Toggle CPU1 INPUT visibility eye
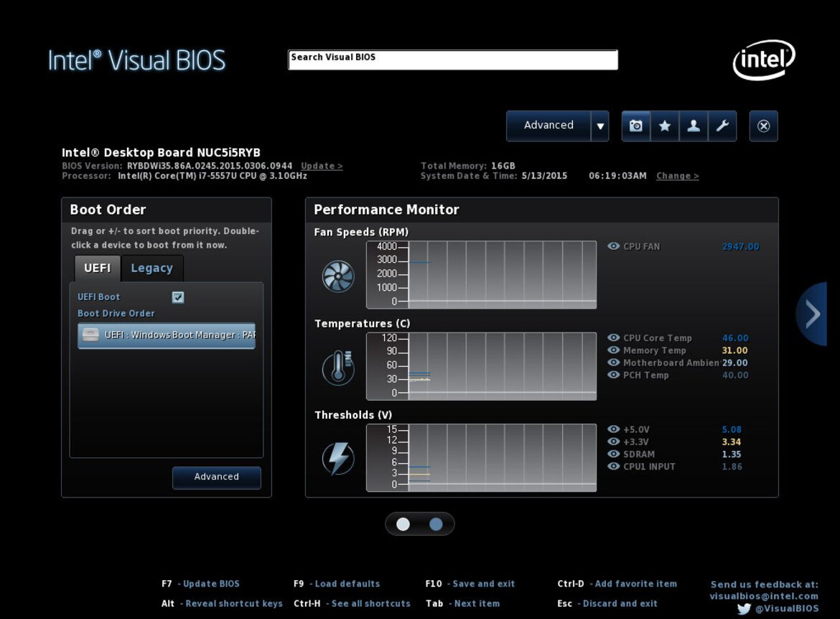 click(613, 466)
